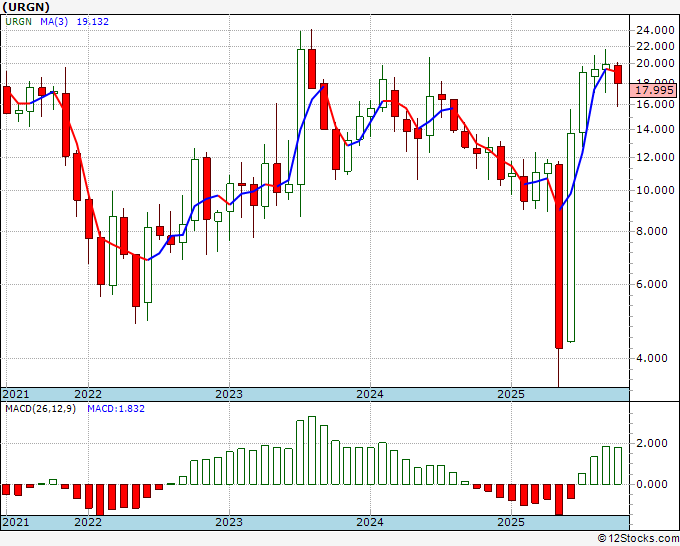Click 2024 on the MACD timeline

pyautogui.click(x=370, y=522)
